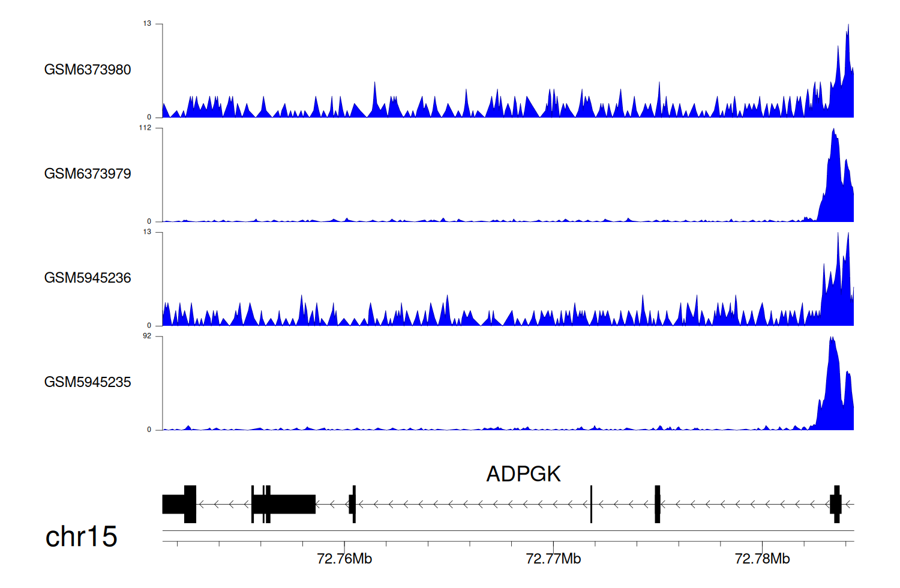Click the GSM5945236 track label
Viewport: 900px width, 588px height.
click(x=88, y=278)
